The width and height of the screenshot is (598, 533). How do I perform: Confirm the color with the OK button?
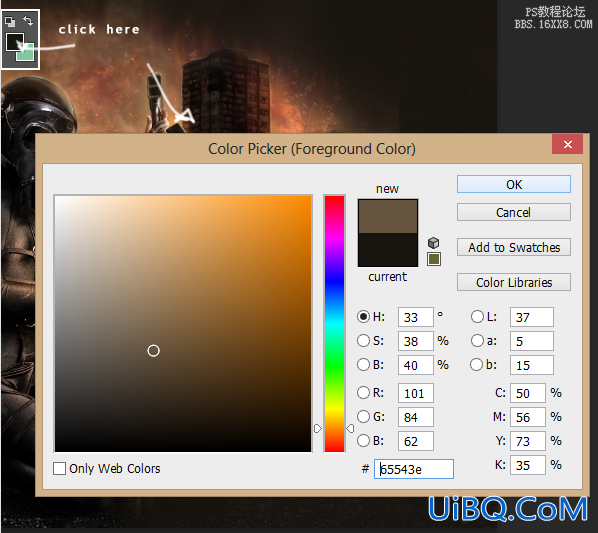pyautogui.click(x=514, y=185)
